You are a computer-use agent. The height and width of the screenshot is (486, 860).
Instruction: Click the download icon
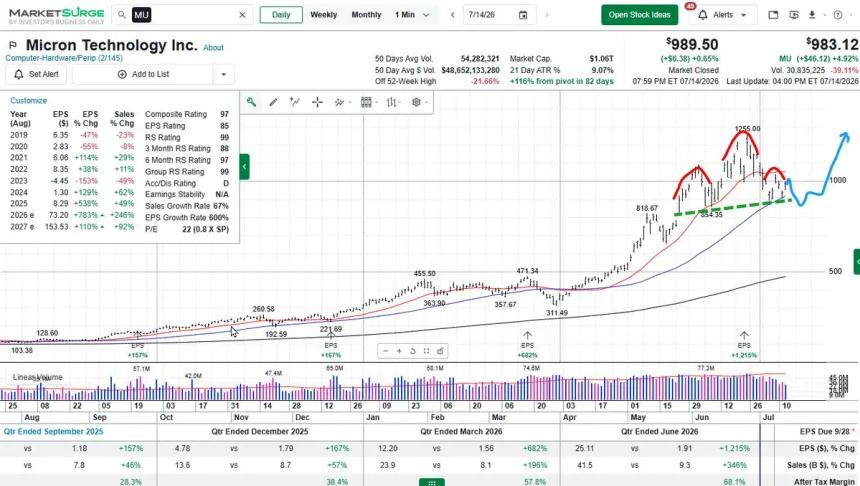812,15
